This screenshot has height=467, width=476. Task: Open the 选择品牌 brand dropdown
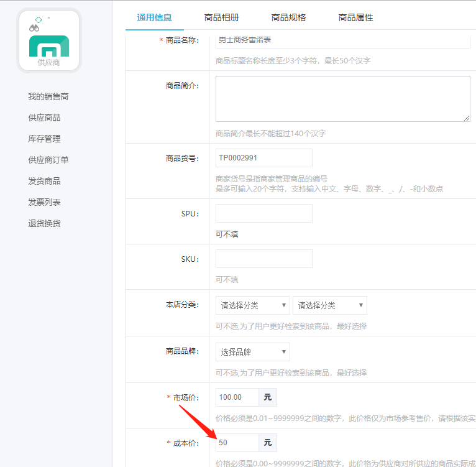pos(252,352)
